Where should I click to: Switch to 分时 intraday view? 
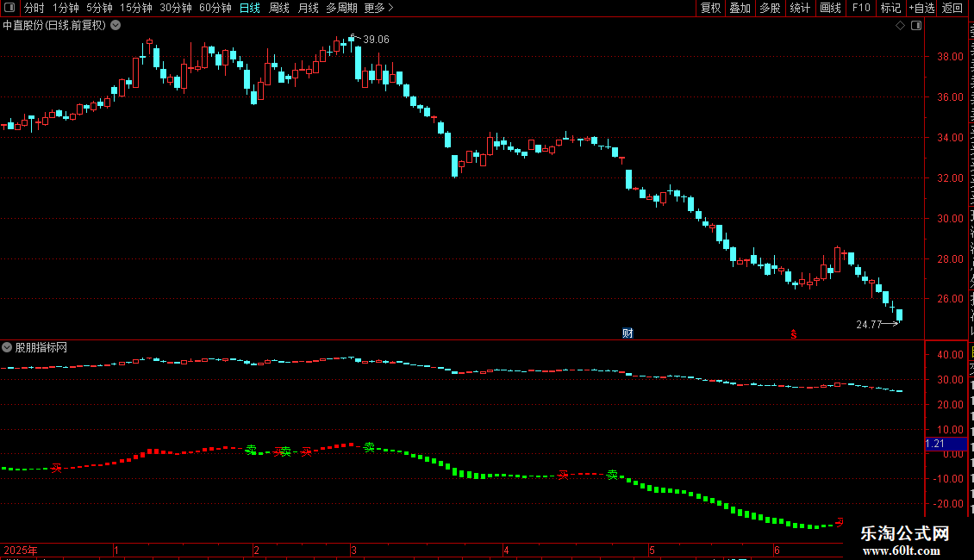click(x=34, y=8)
